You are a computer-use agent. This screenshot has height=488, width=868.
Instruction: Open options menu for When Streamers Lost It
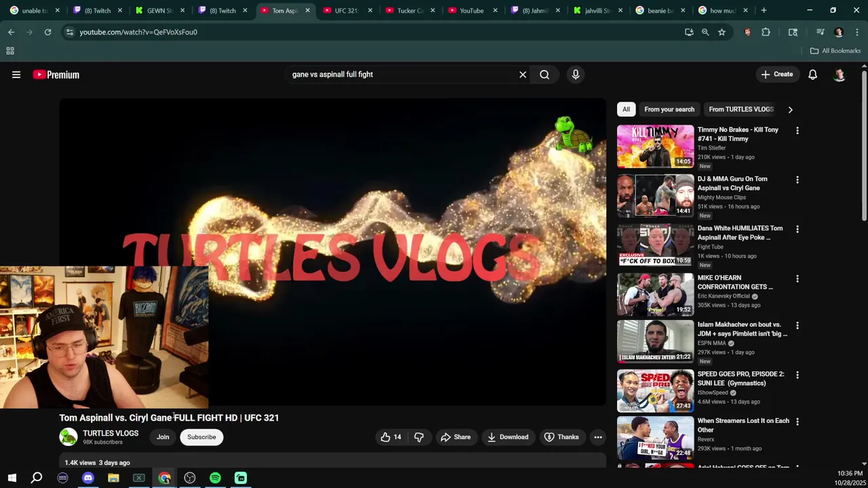(797, 422)
